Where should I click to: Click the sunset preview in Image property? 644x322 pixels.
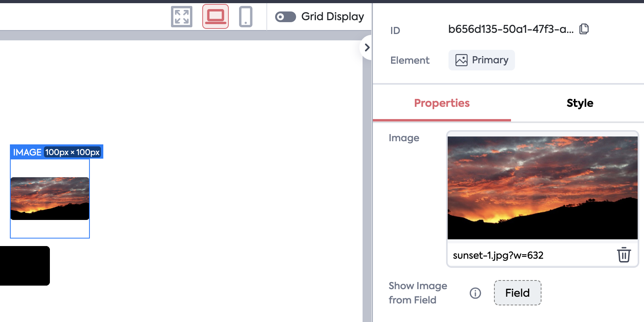[x=542, y=188]
